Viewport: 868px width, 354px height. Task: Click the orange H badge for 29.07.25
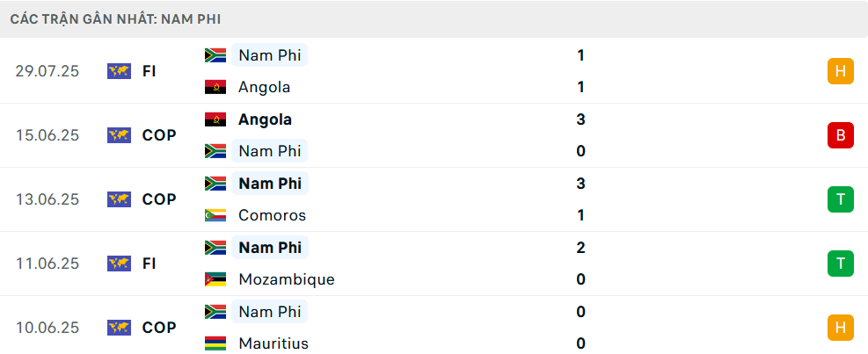[841, 71]
